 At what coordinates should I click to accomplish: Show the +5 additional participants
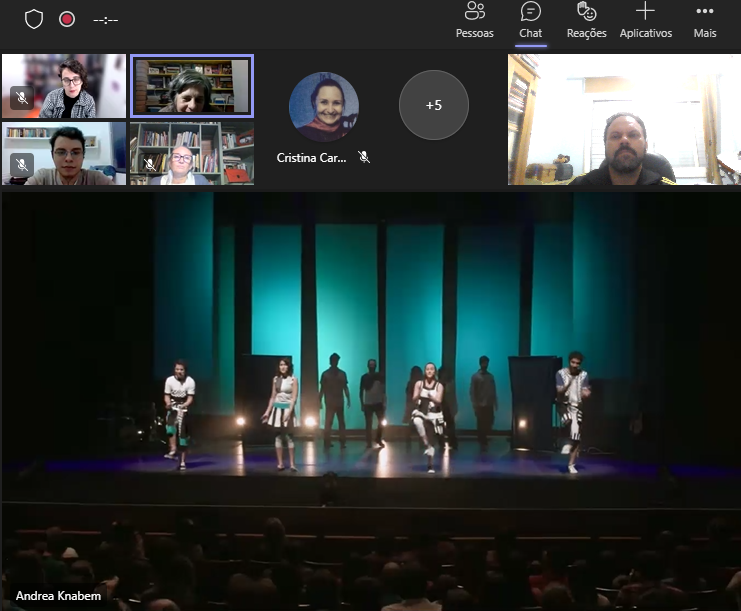(434, 105)
